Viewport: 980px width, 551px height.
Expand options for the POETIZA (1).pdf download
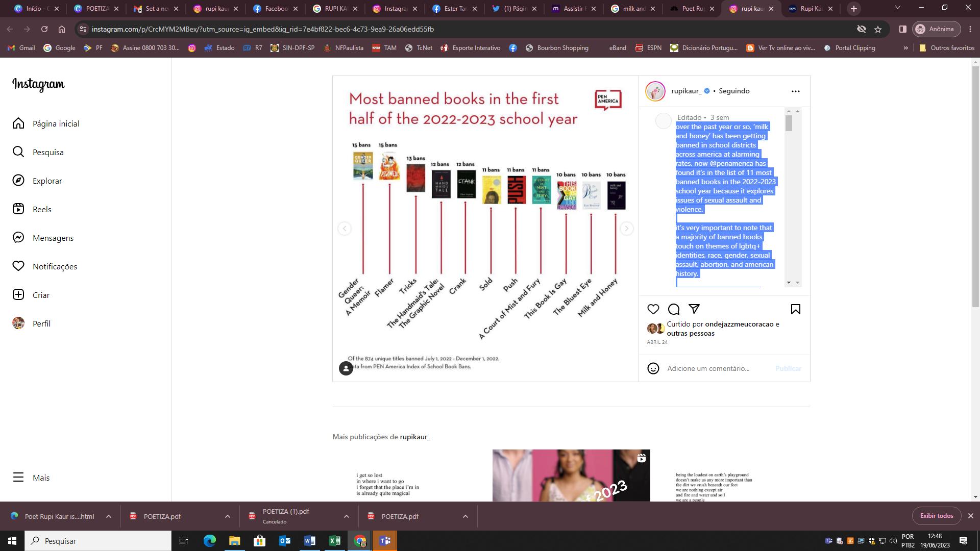[x=347, y=516]
